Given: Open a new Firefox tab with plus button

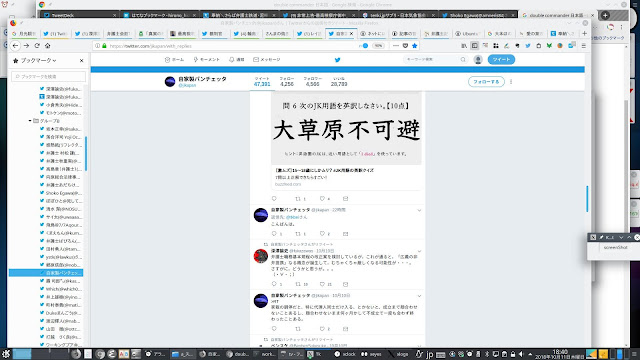Looking at the screenshot, I should [x=584, y=33].
